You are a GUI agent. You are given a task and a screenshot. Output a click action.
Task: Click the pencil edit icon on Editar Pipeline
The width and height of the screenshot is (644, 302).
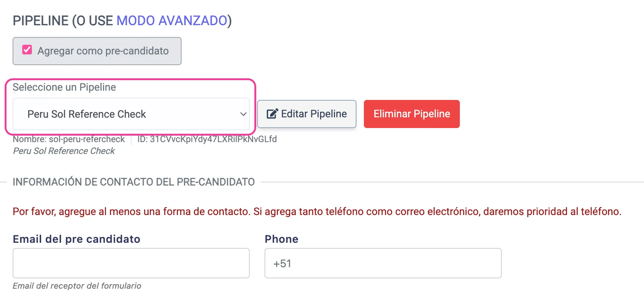point(272,114)
